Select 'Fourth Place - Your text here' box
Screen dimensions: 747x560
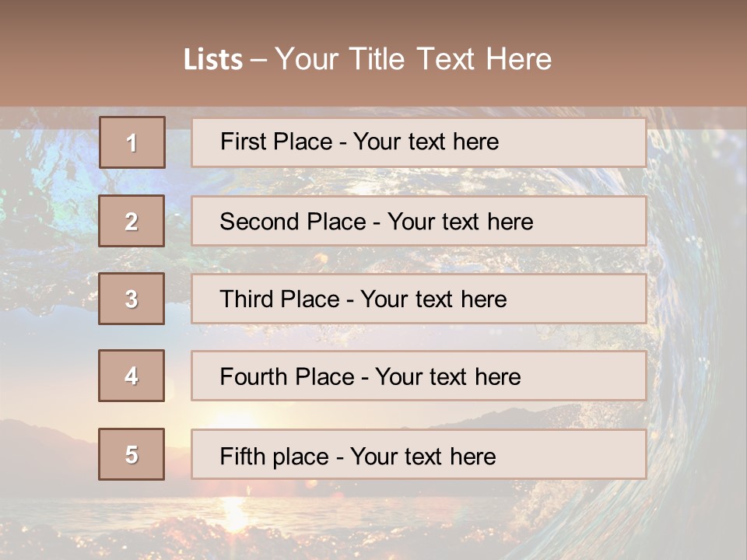click(x=419, y=376)
